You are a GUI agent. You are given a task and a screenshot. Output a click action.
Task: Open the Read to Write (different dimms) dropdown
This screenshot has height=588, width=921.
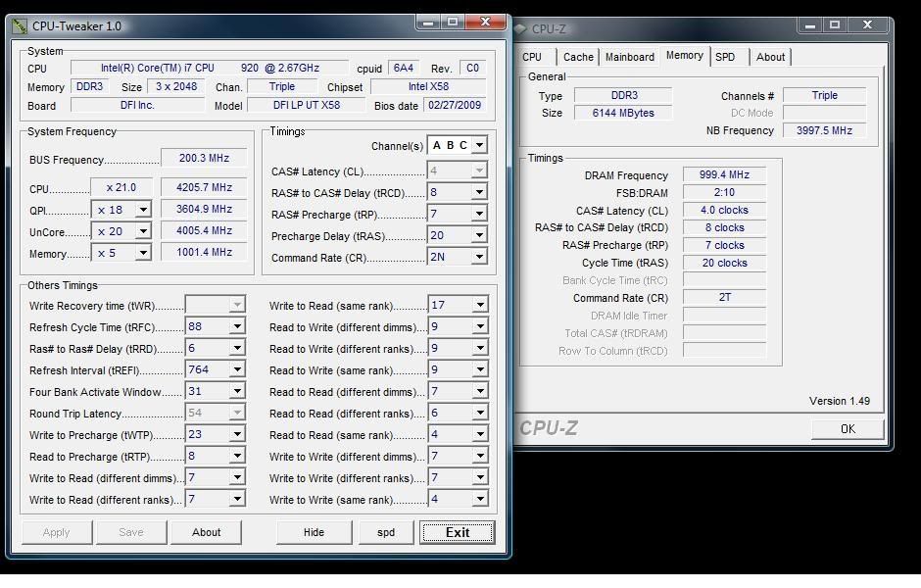(480, 326)
